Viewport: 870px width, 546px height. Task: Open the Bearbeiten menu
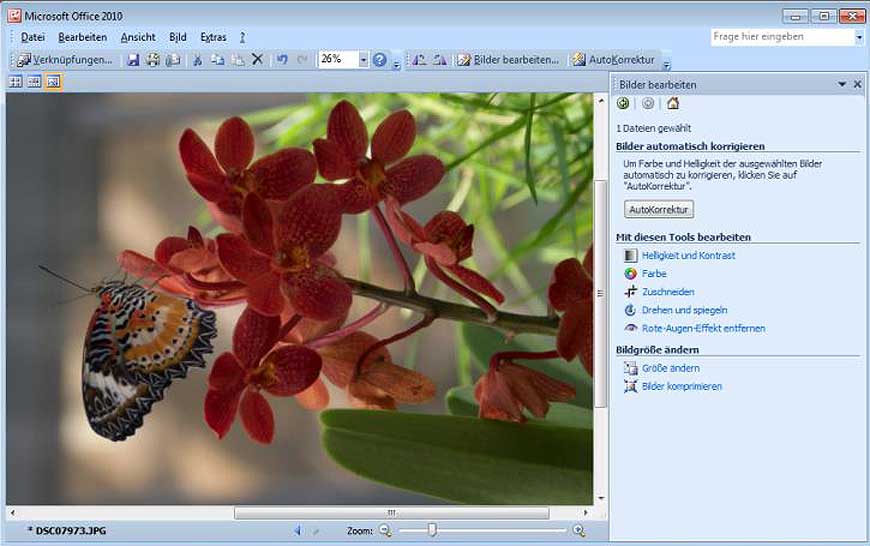[x=83, y=37]
